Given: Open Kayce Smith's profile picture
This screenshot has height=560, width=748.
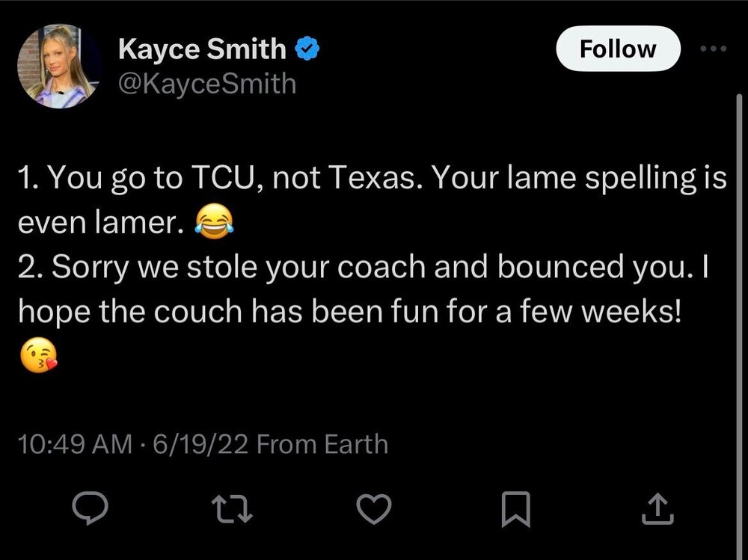Looking at the screenshot, I should pos(59,67).
